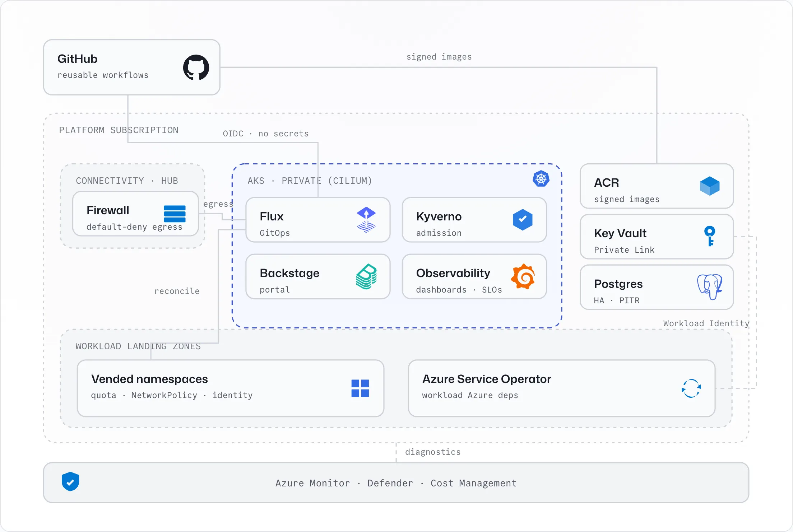This screenshot has height=532, width=793.
Task: Select the Firewall card title
Action: (108, 210)
